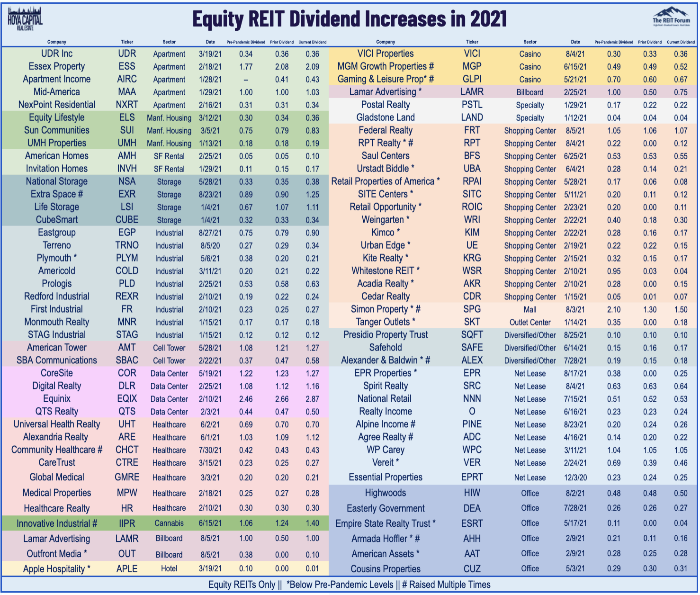Click the 'AIRC' ticker cell
This screenshot has height=595, width=700.
click(127, 79)
